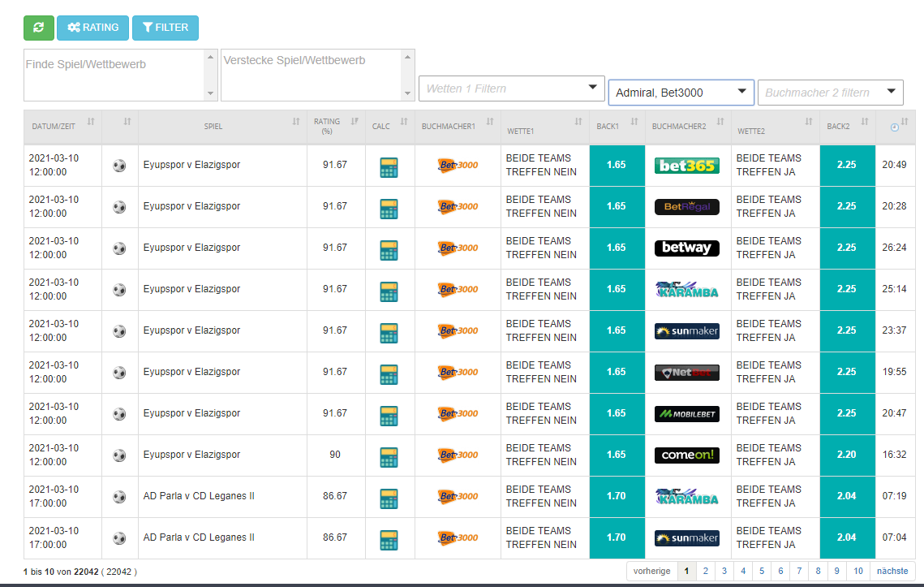This screenshot has width=924, height=587.
Task: Sort by WETTE1 column header
Action: (544, 126)
